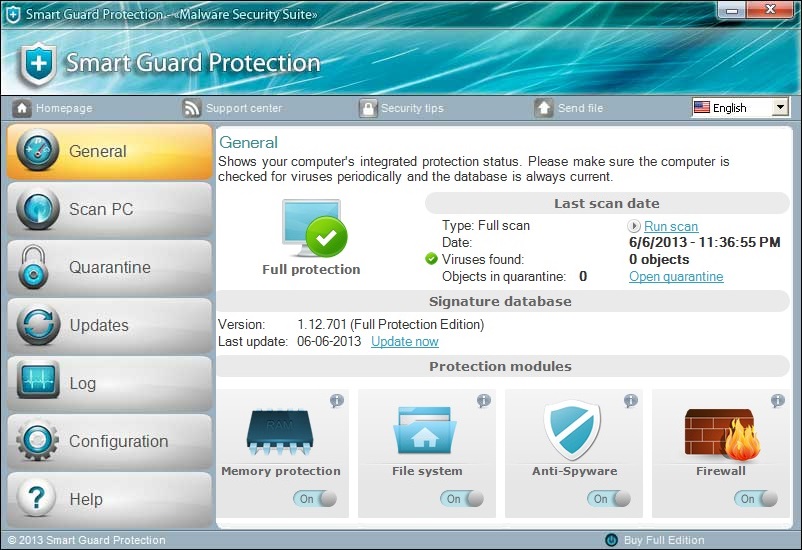Click the copyright 2013 Smart Guard Protection text

click(87, 540)
